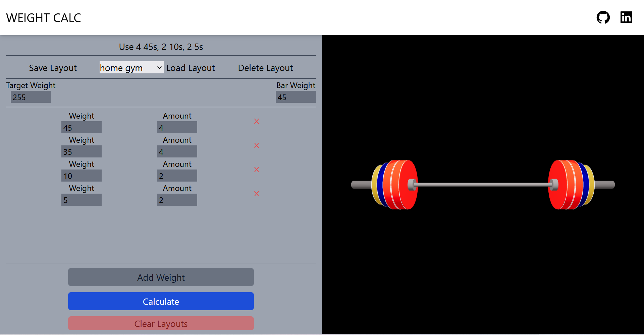644x335 pixels.
Task: Remove the 5 lb weight row
Action: point(257,194)
